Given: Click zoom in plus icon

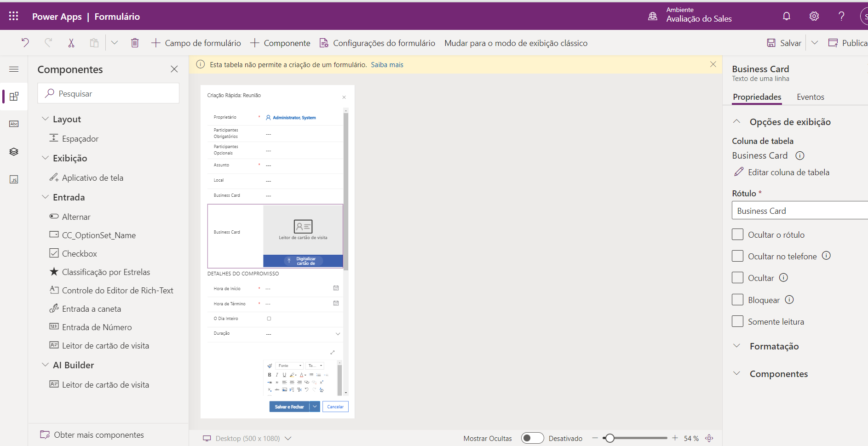Looking at the screenshot, I should (675, 438).
